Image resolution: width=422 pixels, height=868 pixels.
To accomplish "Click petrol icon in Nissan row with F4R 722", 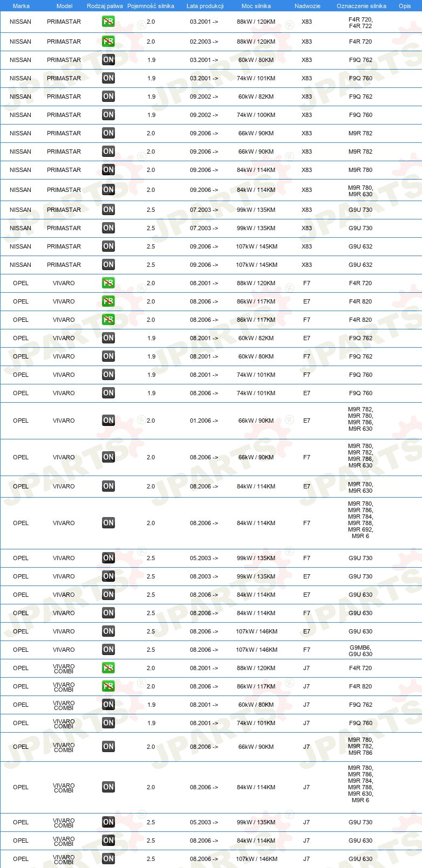I will [x=108, y=22].
